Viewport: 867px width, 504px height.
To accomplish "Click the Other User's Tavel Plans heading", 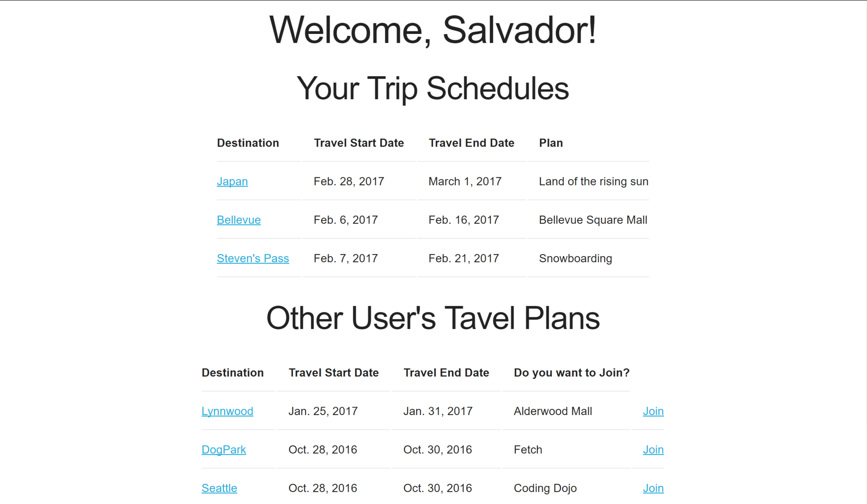I will (x=433, y=318).
